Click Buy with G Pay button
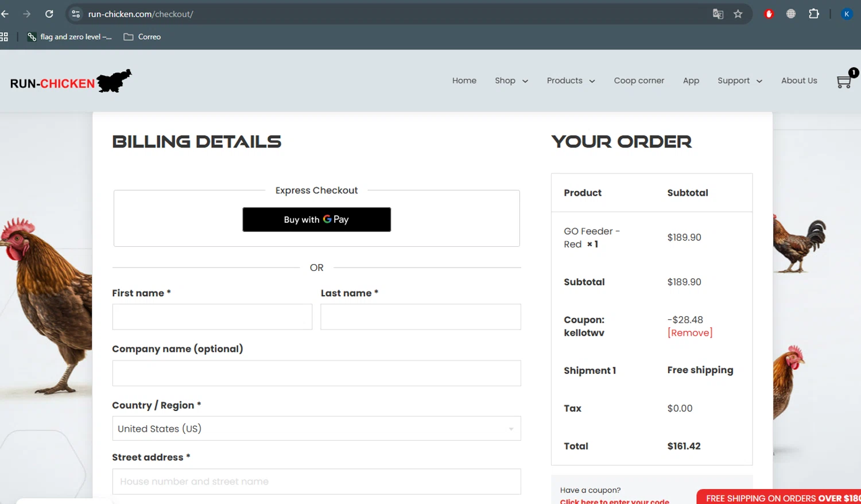The height and width of the screenshot is (504, 861). [x=317, y=219]
